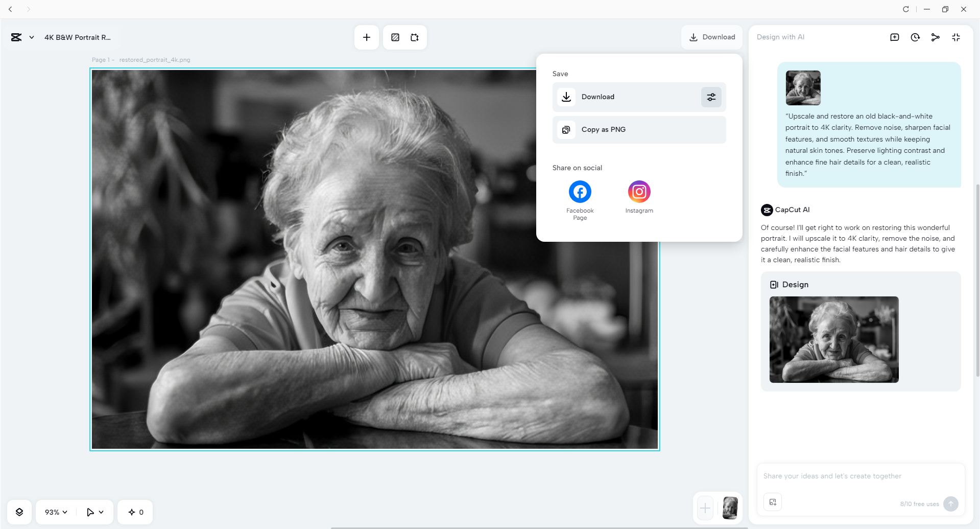Select the restored portrait image on canvas
This screenshot has height=529, width=980.
(x=375, y=260)
